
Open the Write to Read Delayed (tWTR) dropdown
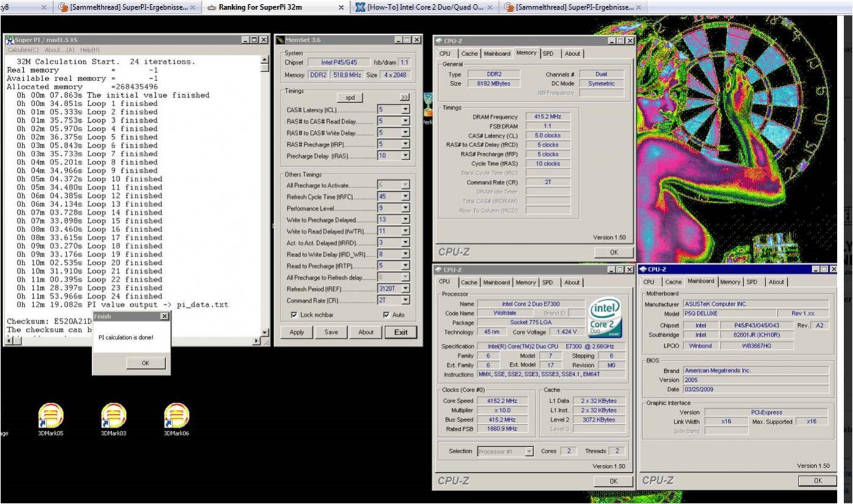tap(406, 232)
